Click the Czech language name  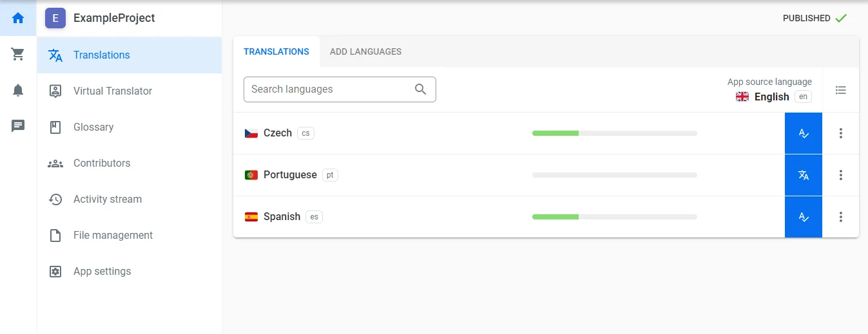pos(278,133)
